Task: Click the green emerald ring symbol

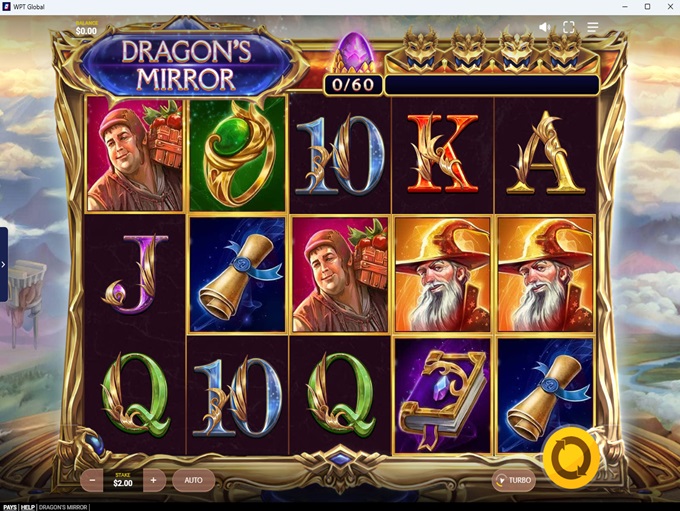Action: (x=238, y=154)
